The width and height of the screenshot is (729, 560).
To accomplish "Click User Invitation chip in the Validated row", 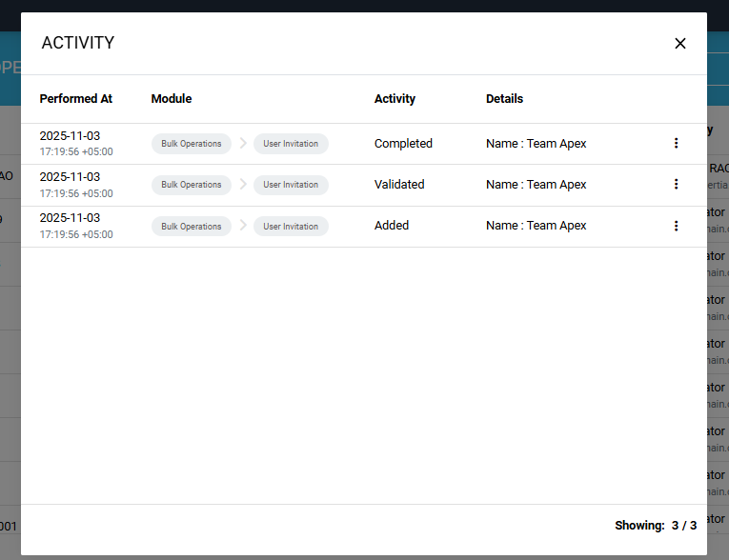I will tap(291, 185).
